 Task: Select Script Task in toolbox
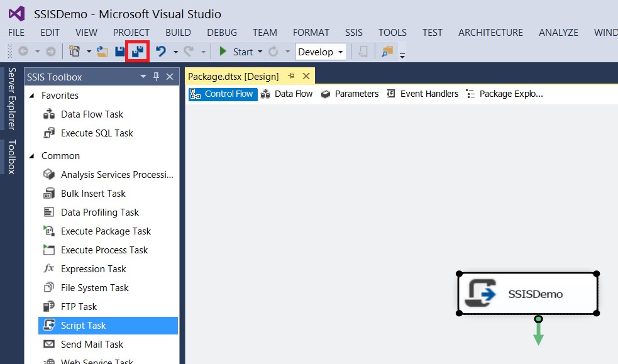tap(108, 326)
